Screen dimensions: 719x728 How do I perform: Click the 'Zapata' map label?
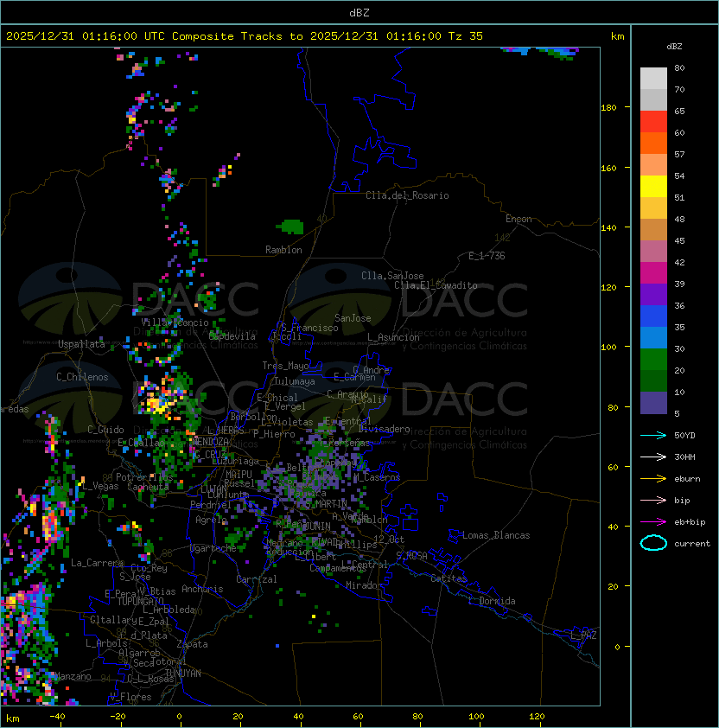click(192, 644)
